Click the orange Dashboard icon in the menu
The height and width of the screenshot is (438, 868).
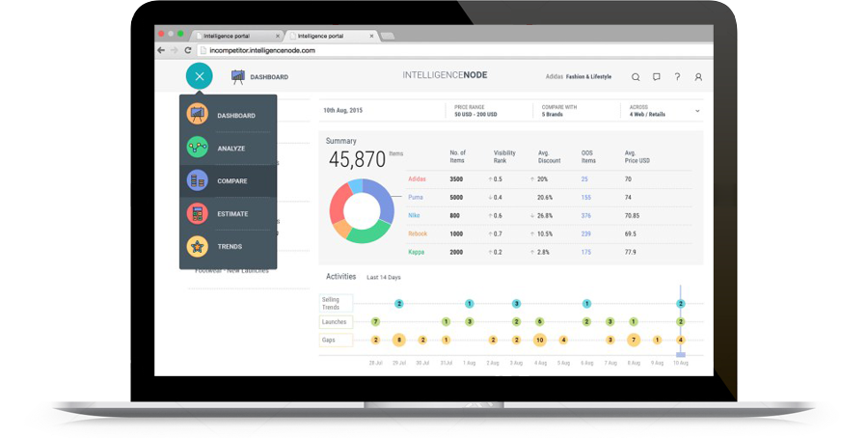coord(198,116)
